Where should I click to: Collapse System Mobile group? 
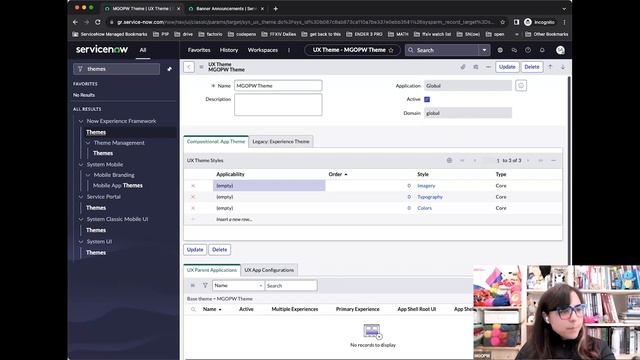pyautogui.click(x=81, y=164)
